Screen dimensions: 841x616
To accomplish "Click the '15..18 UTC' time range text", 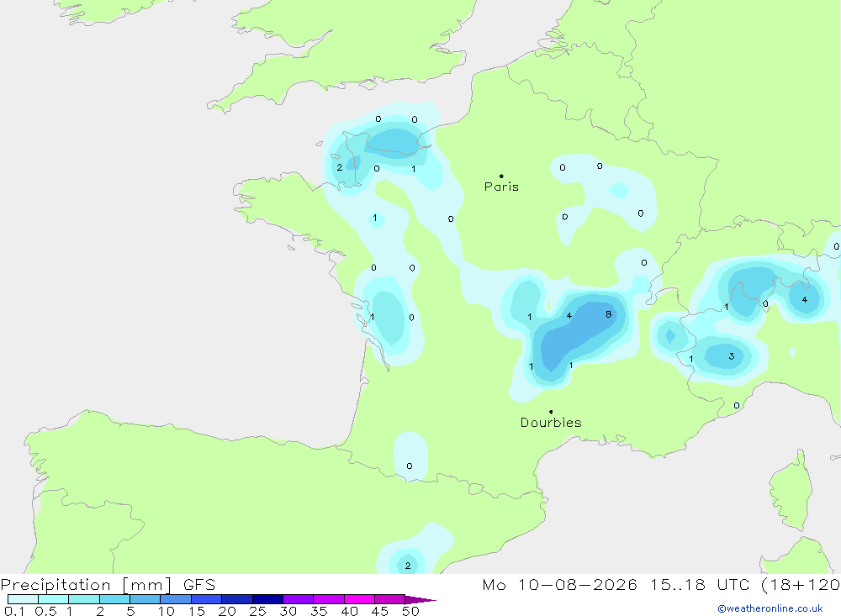I will click(700, 585).
